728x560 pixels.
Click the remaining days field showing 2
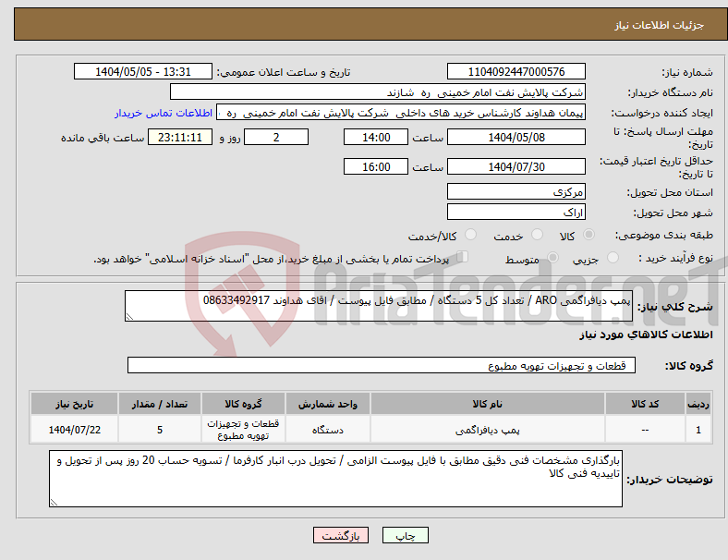pyautogui.click(x=276, y=137)
